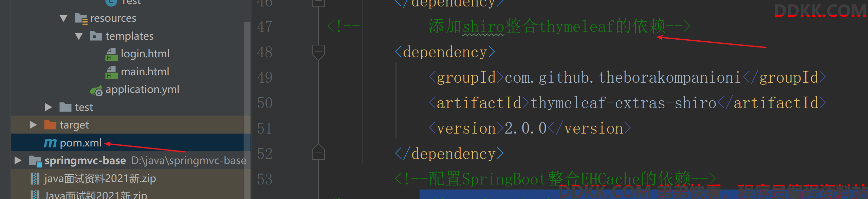Screen dimensions: 868x199
Task: Click the application.yml Spring config icon
Action: (96, 91)
